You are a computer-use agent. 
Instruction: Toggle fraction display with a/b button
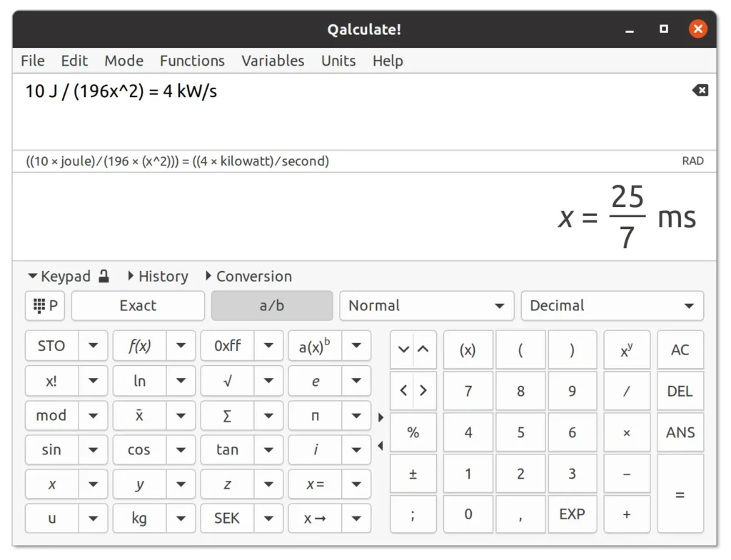click(271, 305)
